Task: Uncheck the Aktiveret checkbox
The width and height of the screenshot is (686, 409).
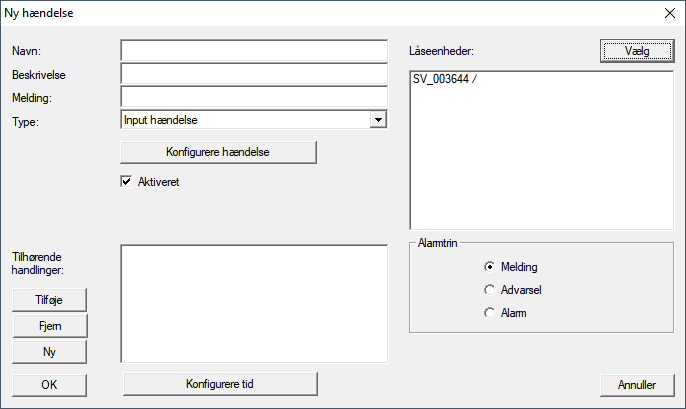Action: (x=127, y=182)
